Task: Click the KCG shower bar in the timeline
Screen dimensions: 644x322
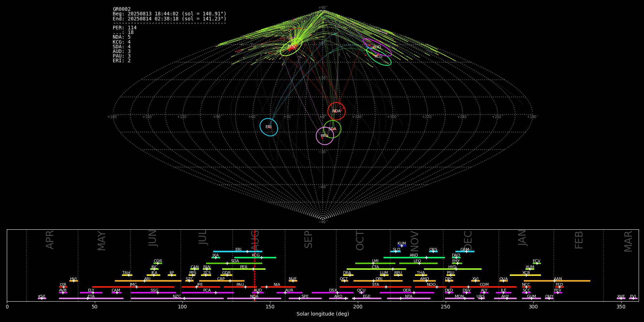Action: 255,257
